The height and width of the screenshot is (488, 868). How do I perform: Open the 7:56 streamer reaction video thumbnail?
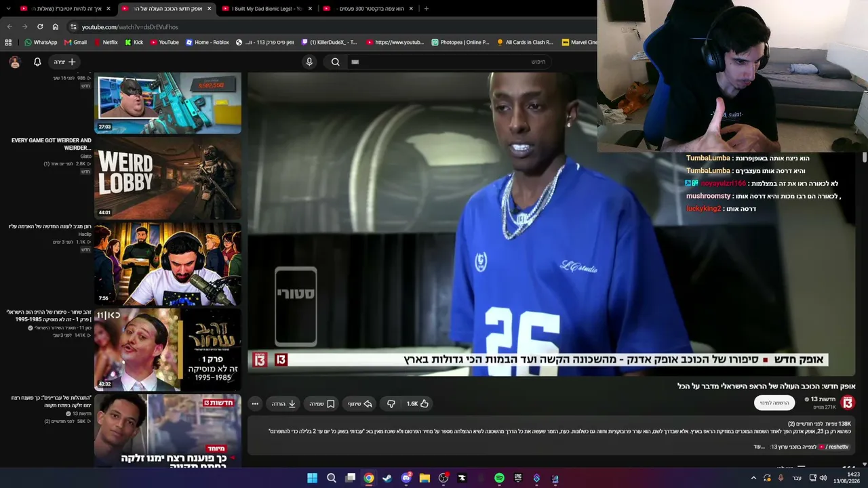click(167, 264)
